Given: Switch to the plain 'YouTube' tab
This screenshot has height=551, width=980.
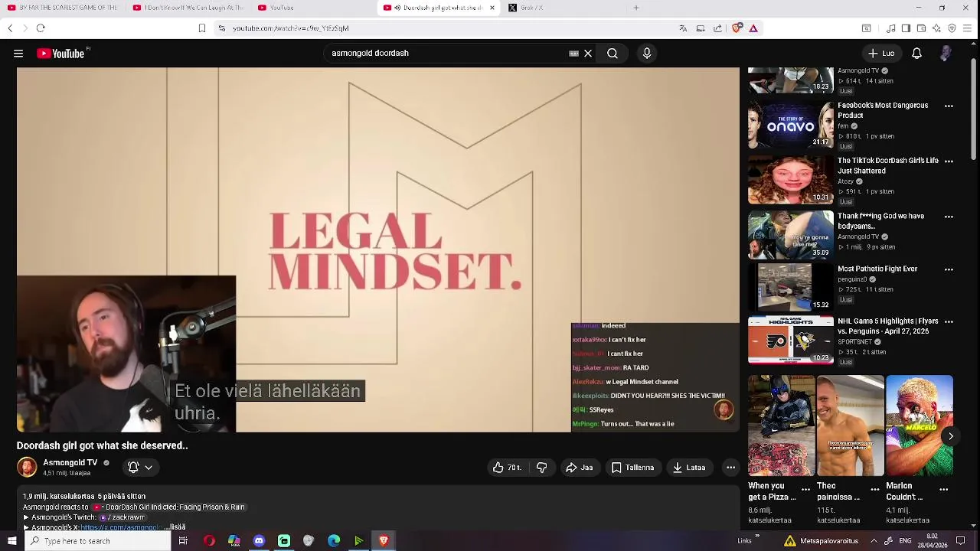Looking at the screenshot, I should tap(312, 8).
